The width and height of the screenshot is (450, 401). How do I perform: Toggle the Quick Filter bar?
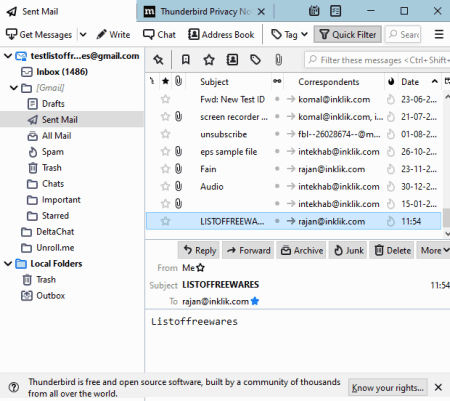click(x=348, y=34)
